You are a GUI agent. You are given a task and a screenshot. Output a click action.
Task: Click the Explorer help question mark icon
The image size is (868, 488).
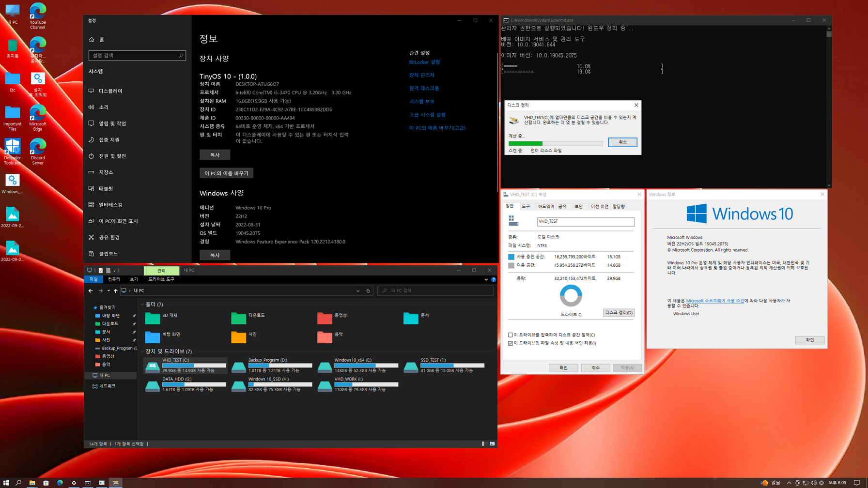point(493,279)
